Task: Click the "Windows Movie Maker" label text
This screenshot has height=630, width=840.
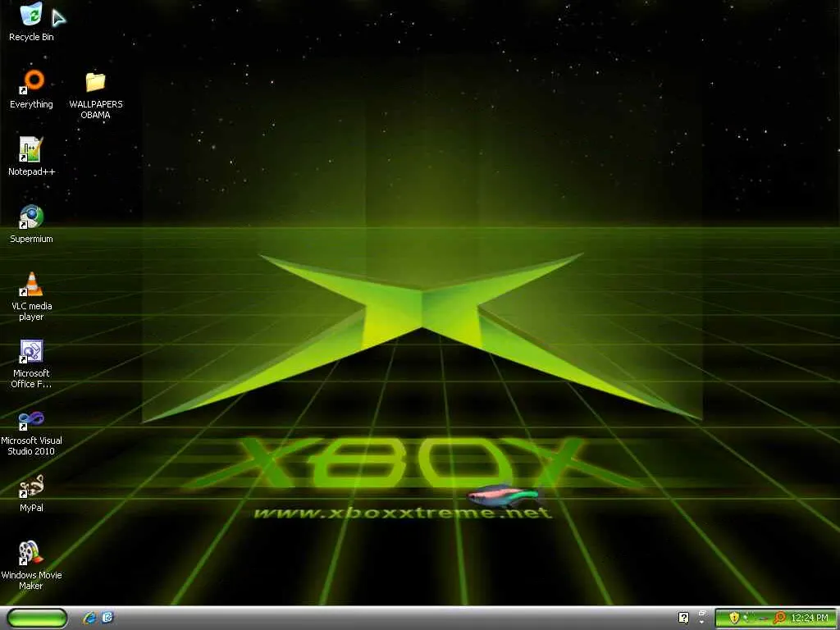Action: (x=31, y=580)
